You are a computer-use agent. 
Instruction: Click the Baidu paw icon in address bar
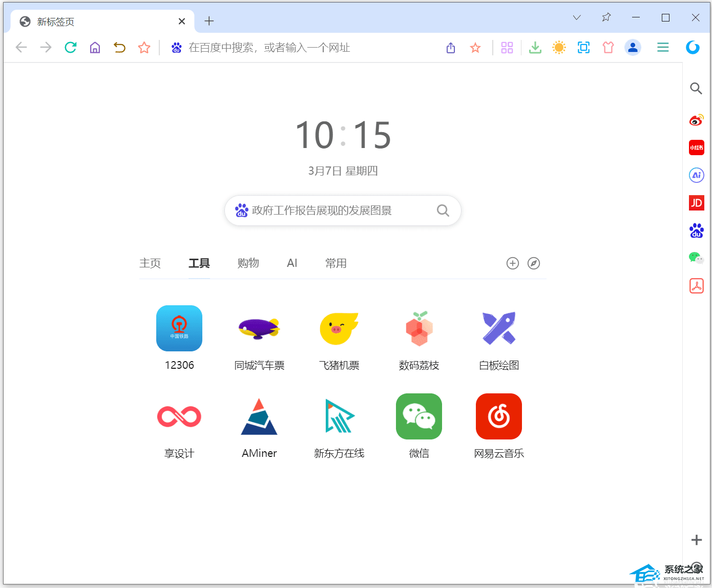pos(177,48)
